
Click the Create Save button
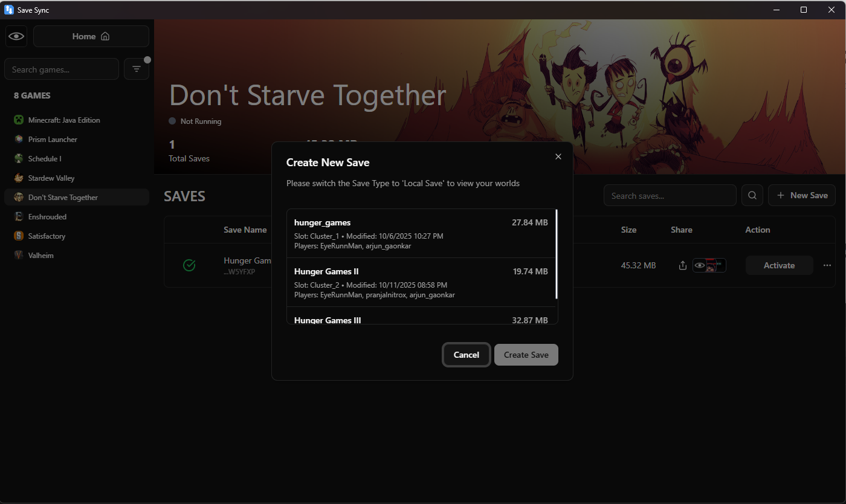(526, 355)
